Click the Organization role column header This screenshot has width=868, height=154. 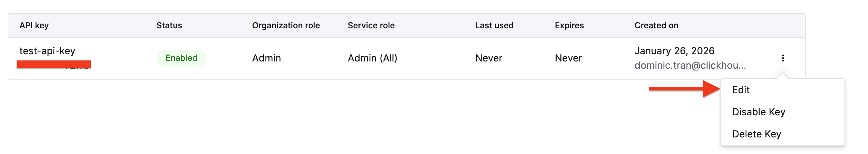[286, 26]
